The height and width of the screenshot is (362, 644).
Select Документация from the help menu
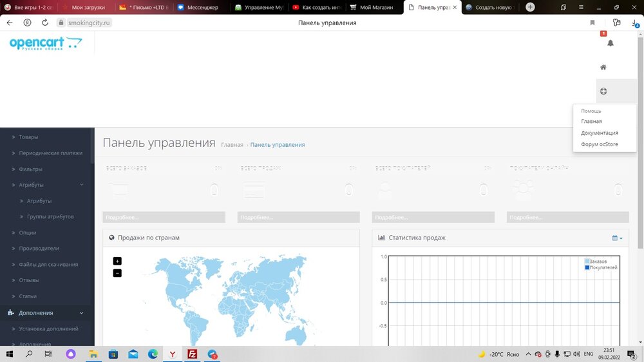pyautogui.click(x=599, y=133)
